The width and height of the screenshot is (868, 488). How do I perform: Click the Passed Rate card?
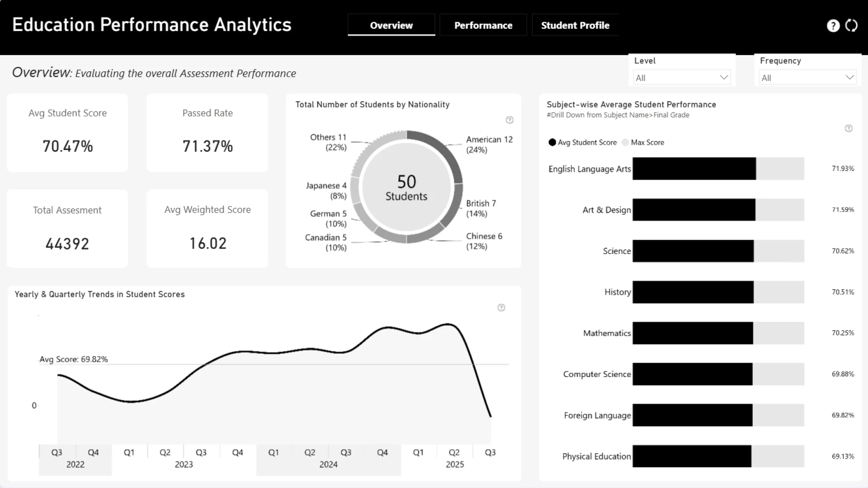tap(207, 133)
